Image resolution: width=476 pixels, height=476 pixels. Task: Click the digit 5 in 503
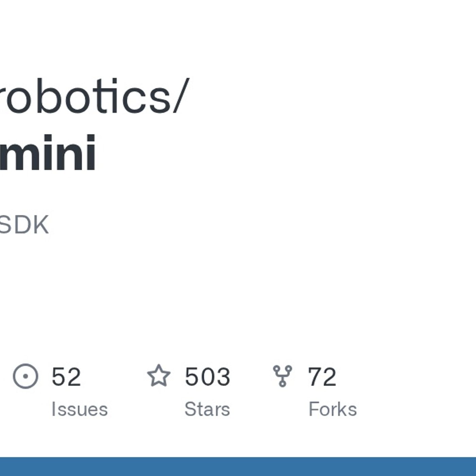(x=192, y=377)
